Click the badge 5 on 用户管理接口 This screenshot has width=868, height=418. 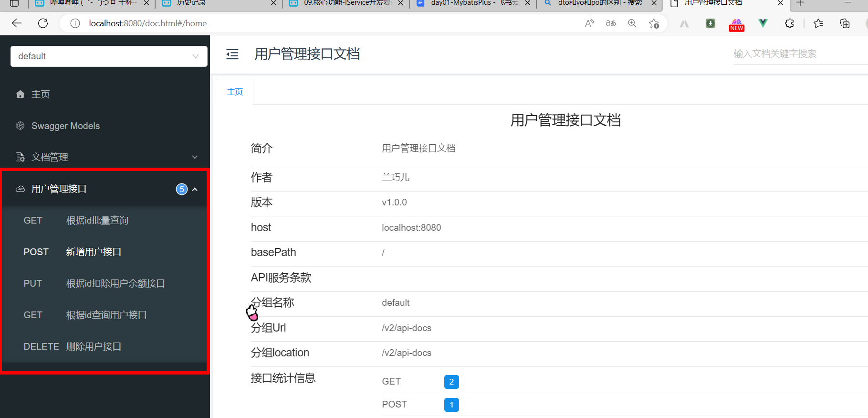(182, 189)
